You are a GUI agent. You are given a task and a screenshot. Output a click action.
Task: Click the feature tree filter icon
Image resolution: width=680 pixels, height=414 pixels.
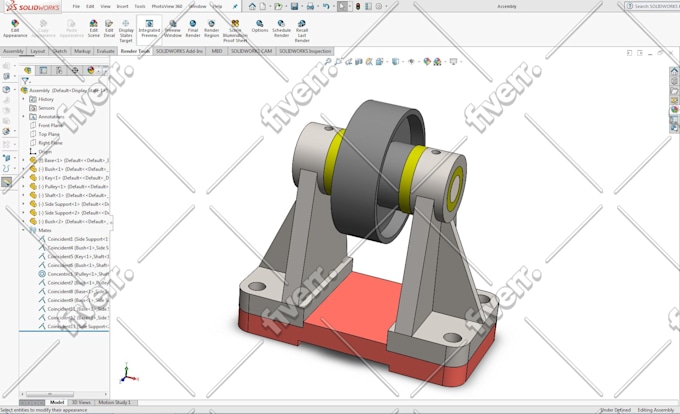coord(25,81)
